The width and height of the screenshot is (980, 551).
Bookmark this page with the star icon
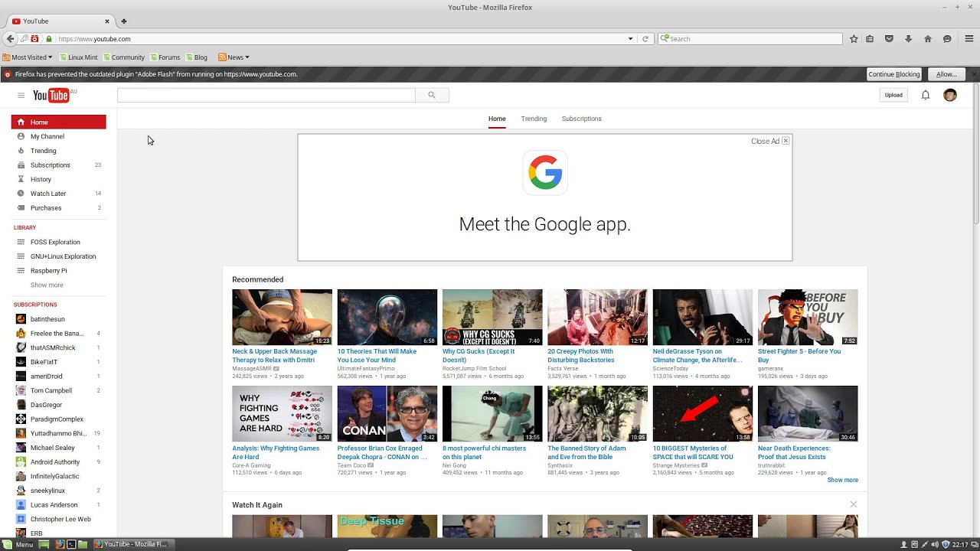tap(854, 39)
